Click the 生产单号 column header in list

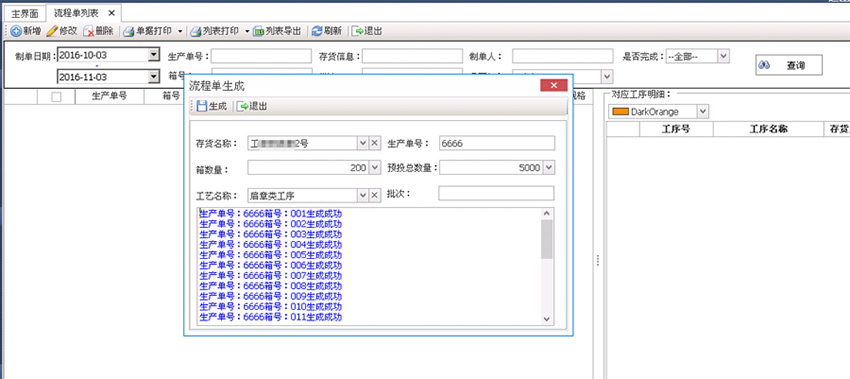pyautogui.click(x=110, y=96)
